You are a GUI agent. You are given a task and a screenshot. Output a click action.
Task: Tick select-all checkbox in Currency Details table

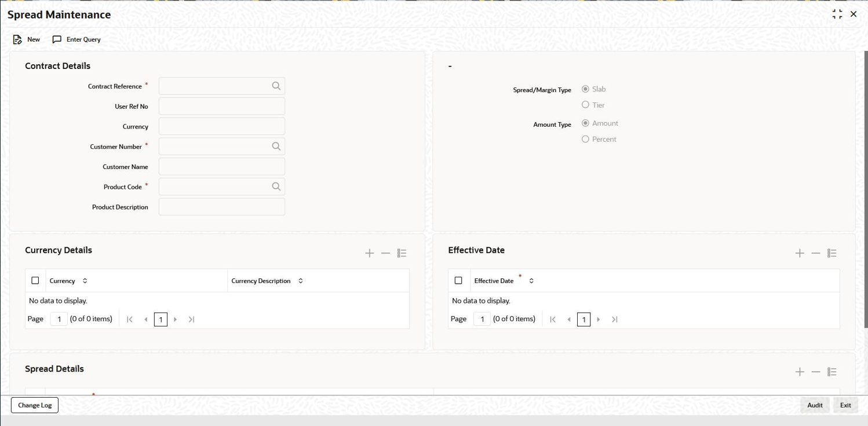tap(35, 281)
